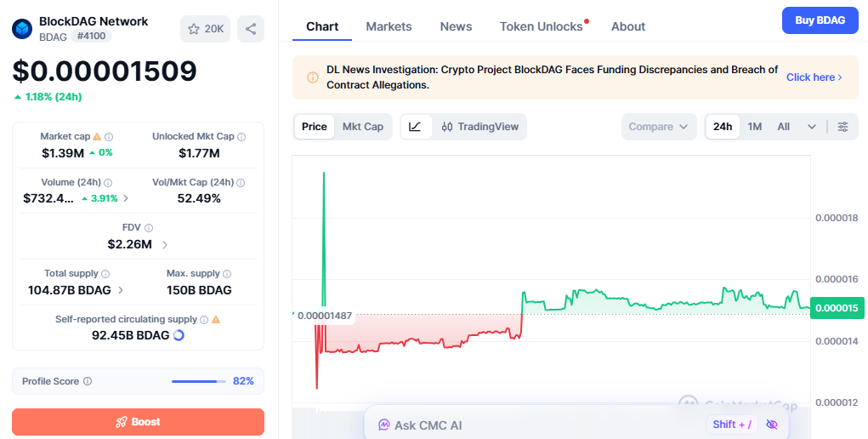Open the share icon button

coord(251,29)
